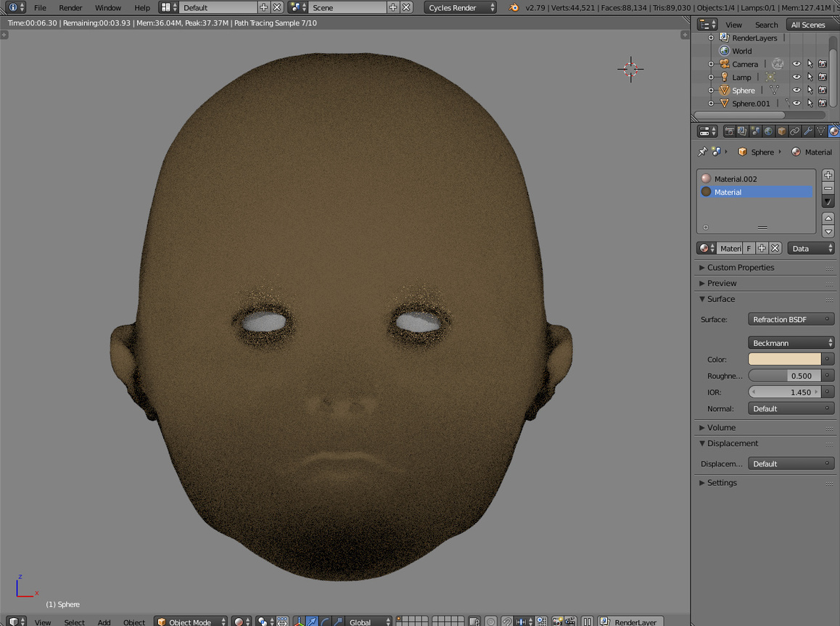This screenshot has height=626, width=840.
Task: Click the Refraction BSDF surface button
Action: pyautogui.click(x=786, y=319)
